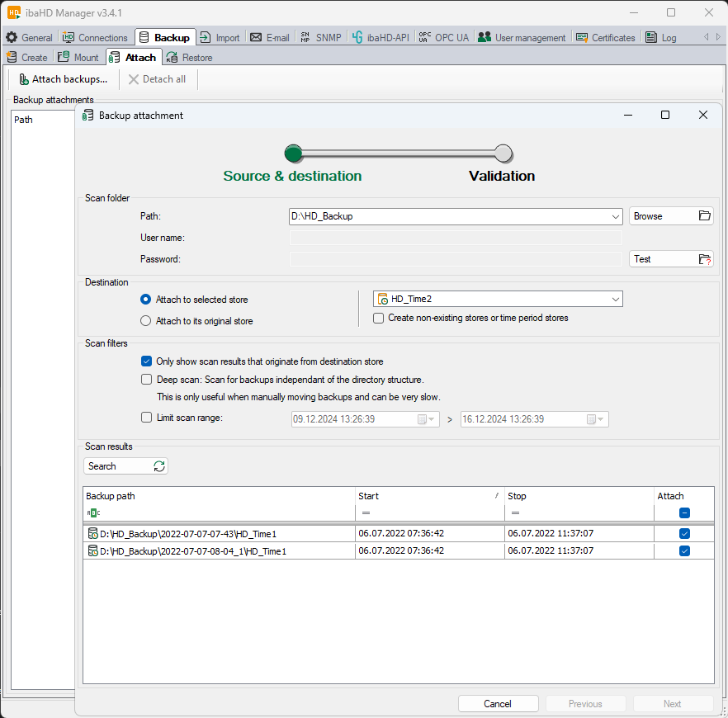The image size is (728, 718).
Task: Click the folder icon on Browse button
Action: (704, 216)
